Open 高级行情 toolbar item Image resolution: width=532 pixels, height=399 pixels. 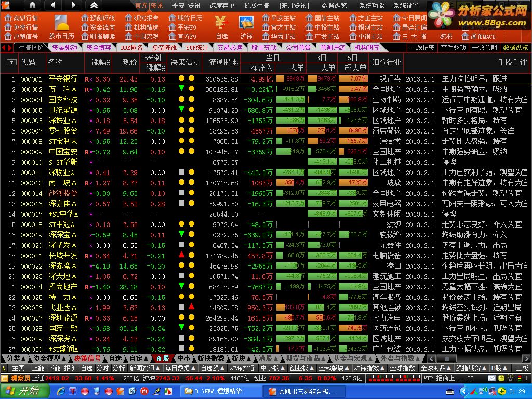pos(21,18)
